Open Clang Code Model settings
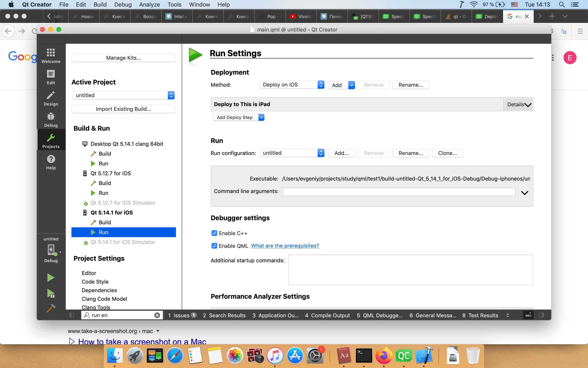This screenshot has height=368, width=588. pyautogui.click(x=104, y=299)
